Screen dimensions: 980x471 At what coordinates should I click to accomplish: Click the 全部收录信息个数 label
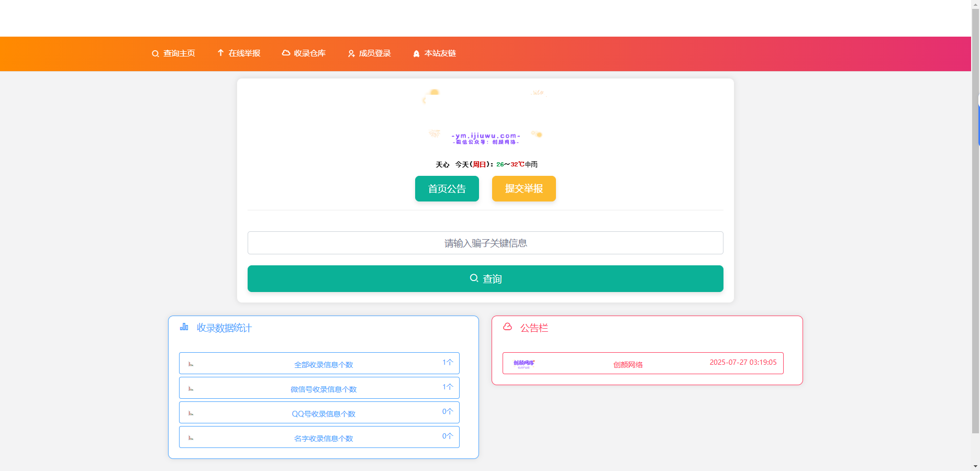[x=324, y=365]
